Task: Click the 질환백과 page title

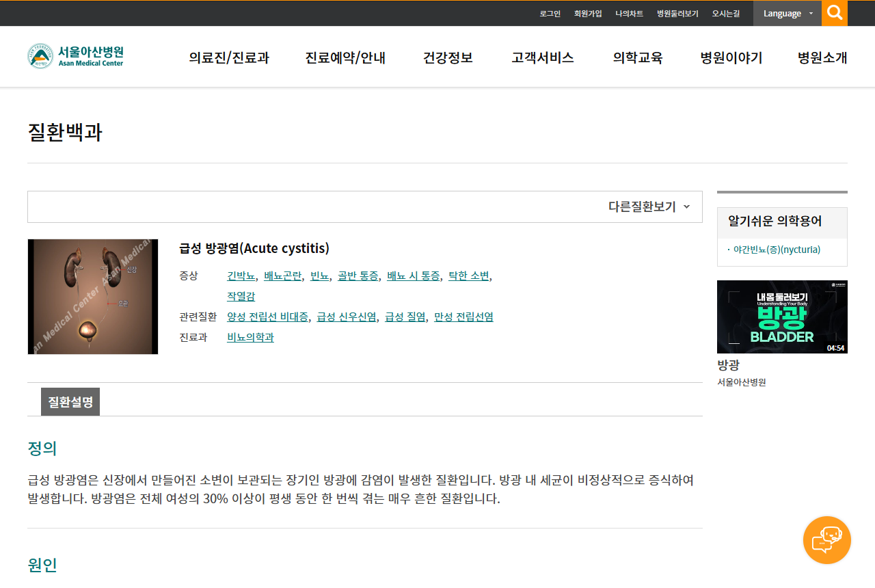Action: point(65,132)
